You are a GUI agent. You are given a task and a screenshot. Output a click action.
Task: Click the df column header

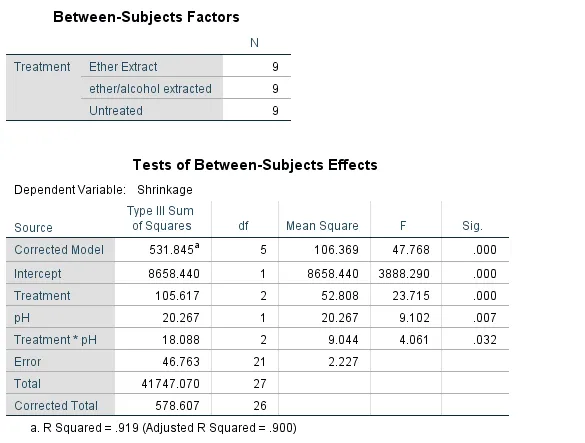pos(243,226)
